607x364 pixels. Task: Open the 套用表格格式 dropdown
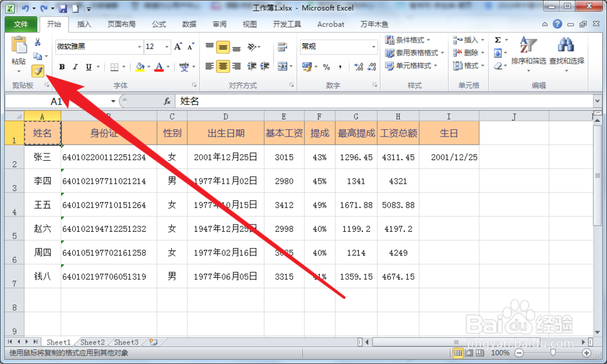[415, 53]
